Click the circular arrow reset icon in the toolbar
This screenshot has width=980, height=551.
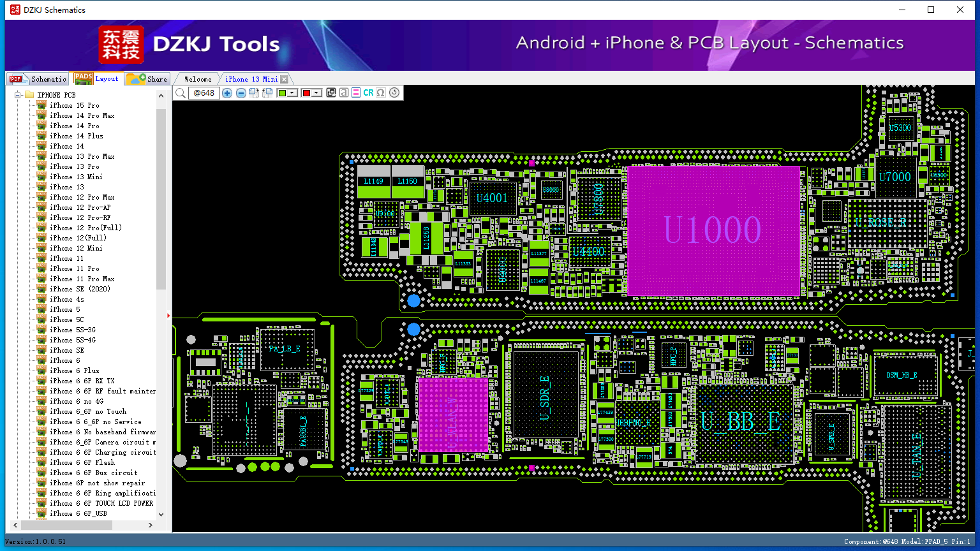click(394, 93)
